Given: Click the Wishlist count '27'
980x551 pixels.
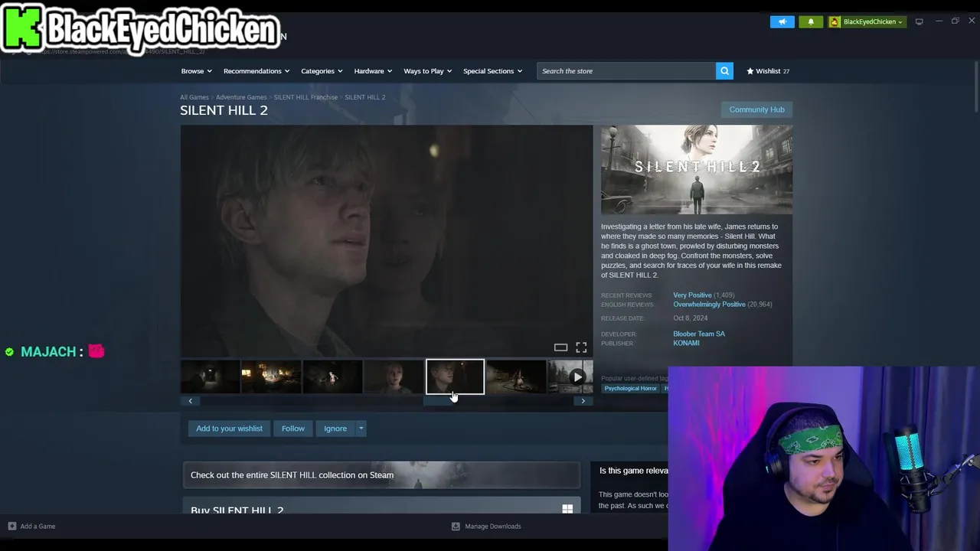Looking at the screenshot, I should coord(786,71).
